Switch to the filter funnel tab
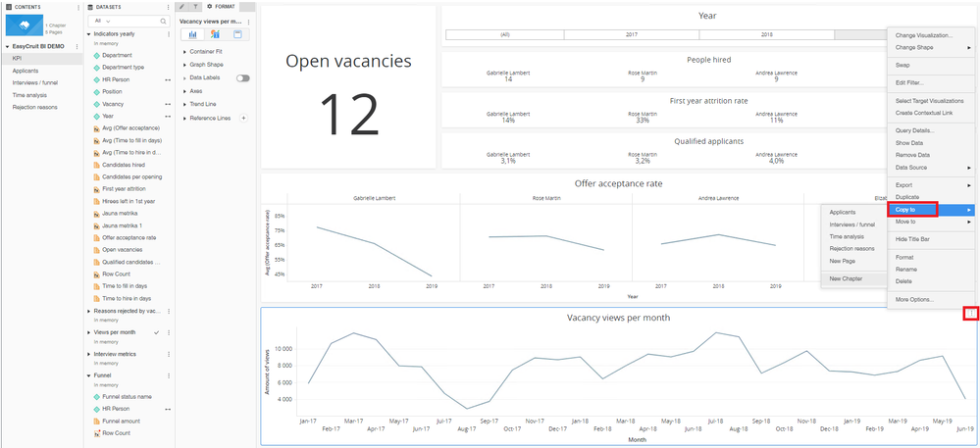Viewport: 980px width, 448px height. pyautogui.click(x=194, y=6)
